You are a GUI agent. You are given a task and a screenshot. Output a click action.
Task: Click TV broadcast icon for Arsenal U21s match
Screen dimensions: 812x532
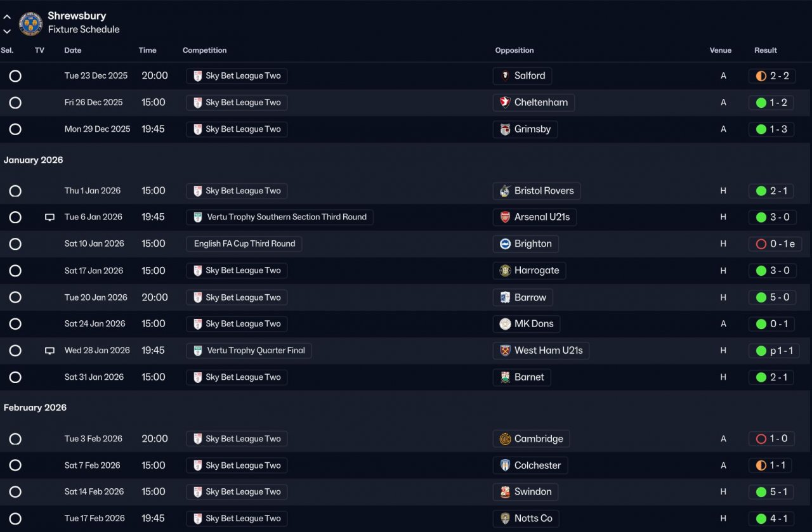(49, 217)
